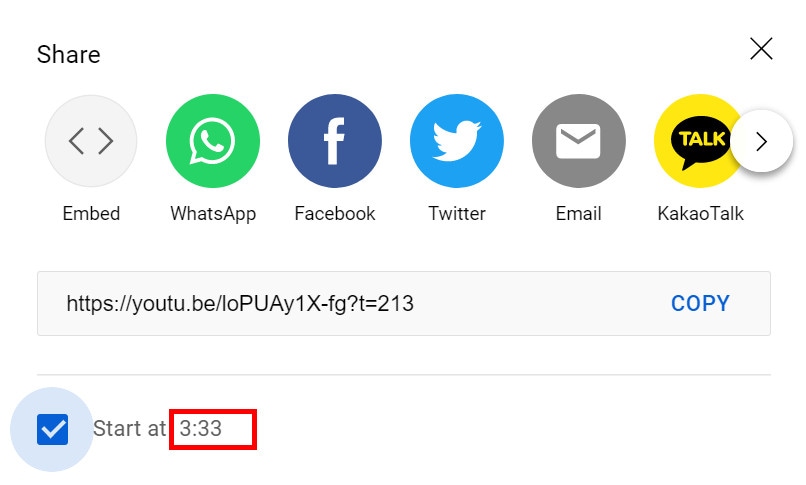
Task: Open the gray Email envelope icon
Action: pos(578,141)
